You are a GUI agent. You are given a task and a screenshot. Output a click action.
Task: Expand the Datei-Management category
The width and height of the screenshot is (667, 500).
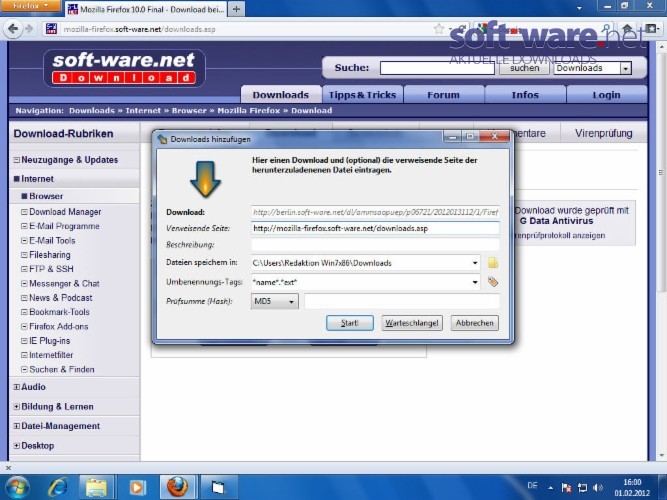click(x=17, y=426)
